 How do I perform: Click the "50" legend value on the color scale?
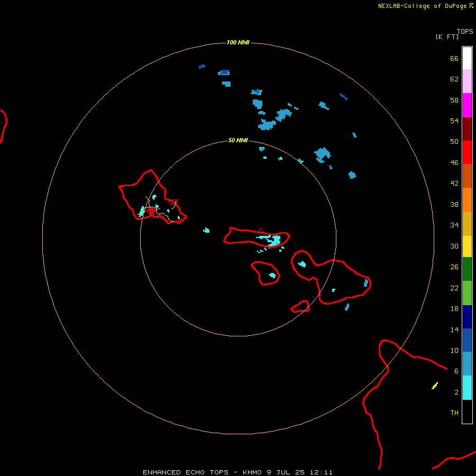454,141
